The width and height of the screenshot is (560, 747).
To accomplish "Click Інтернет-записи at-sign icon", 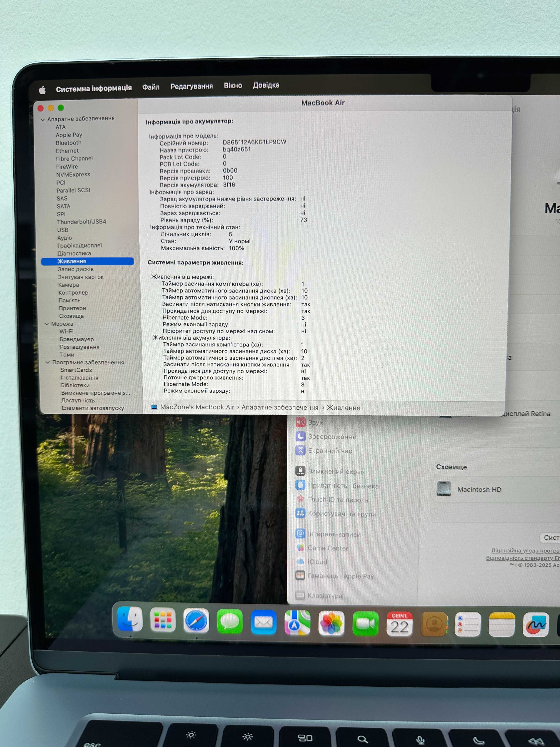I will [x=300, y=534].
